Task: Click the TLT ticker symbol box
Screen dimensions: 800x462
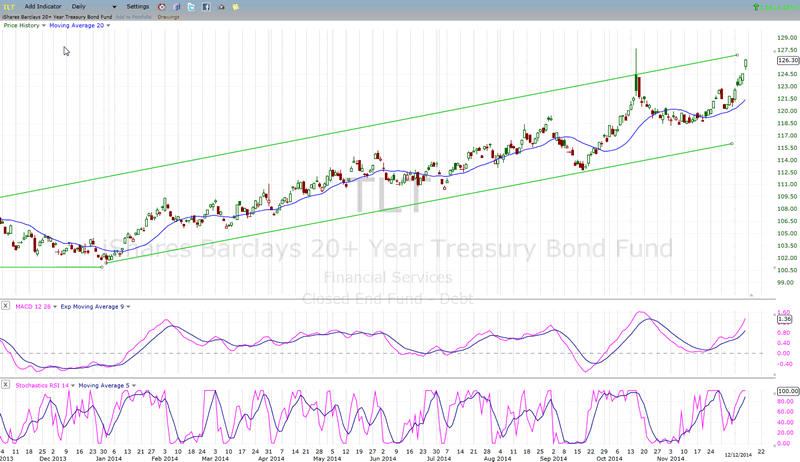Action: point(9,7)
